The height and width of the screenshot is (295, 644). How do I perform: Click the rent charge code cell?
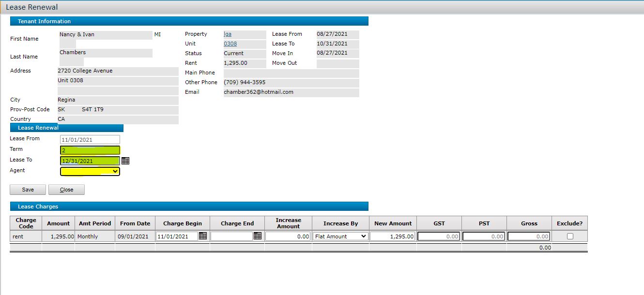point(26,236)
